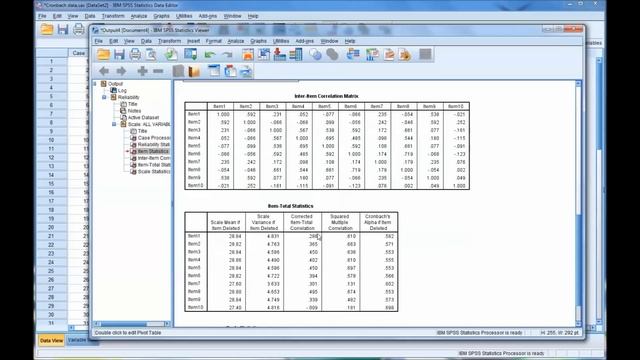Open Viewer's Graphs menu
Image resolution: width=640 pixels, height=360 pixels.
258,41
